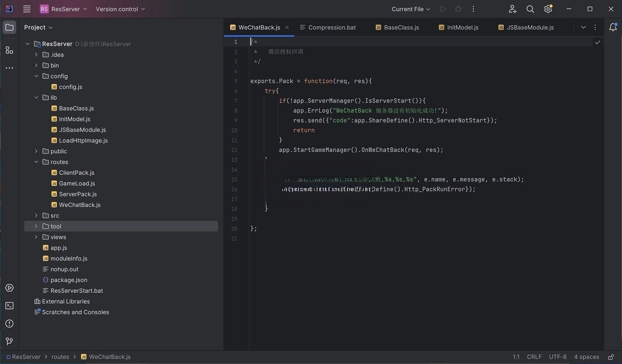Open the Code With Me icon
Viewport: 622px width, 364px height.
point(513,9)
